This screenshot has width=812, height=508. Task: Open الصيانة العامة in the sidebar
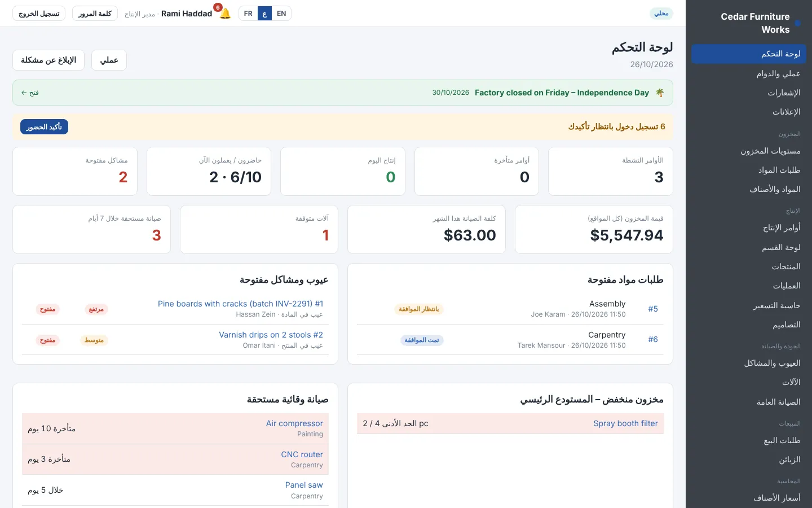click(x=748, y=402)
